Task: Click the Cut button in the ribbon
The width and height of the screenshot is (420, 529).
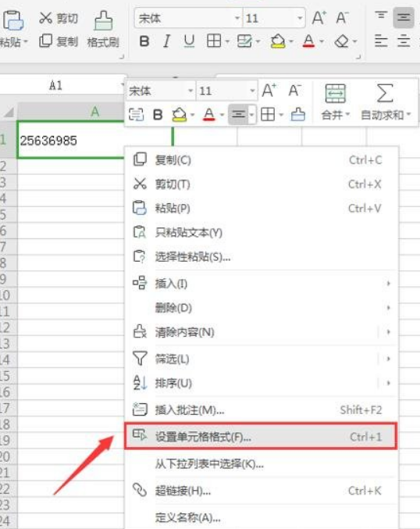Action: pyautogui.click(x=59, y=18)
